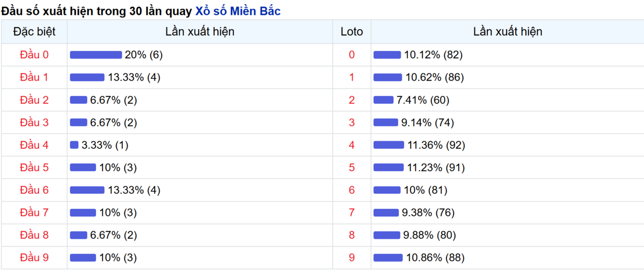The image size is (644, 270).
Task: Click the 6.67% (2) bar for Đầu 8
Action: coord(79,235)
